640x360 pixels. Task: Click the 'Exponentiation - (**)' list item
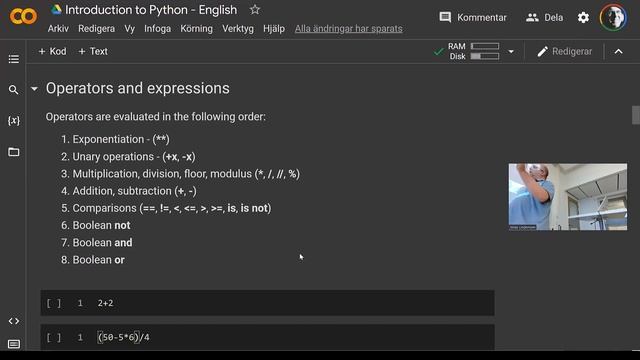tap(121, 139)
